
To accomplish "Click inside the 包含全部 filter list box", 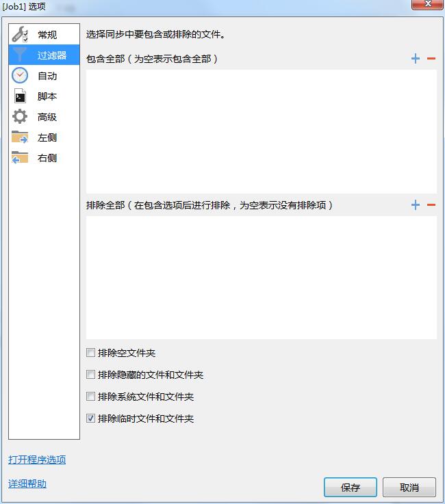I will (262, 131).
